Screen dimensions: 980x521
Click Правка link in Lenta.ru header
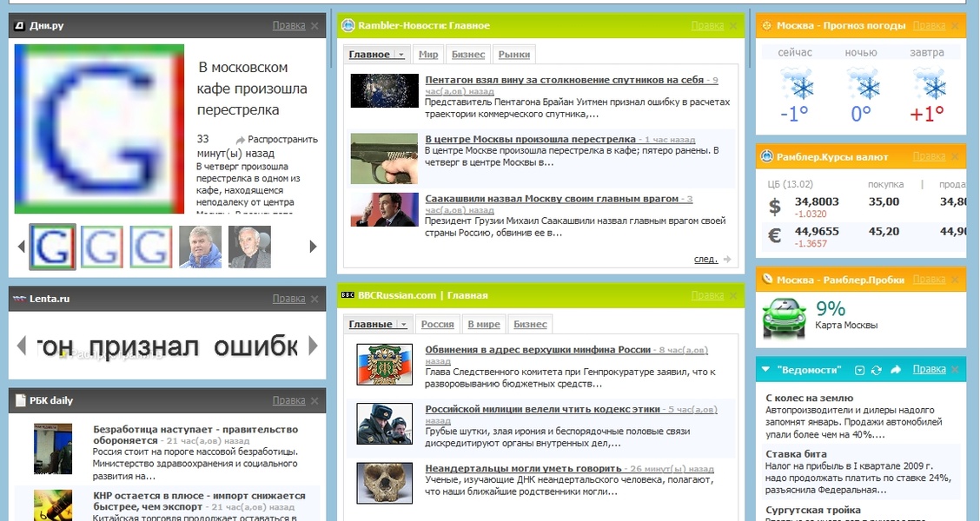[288, 299]
